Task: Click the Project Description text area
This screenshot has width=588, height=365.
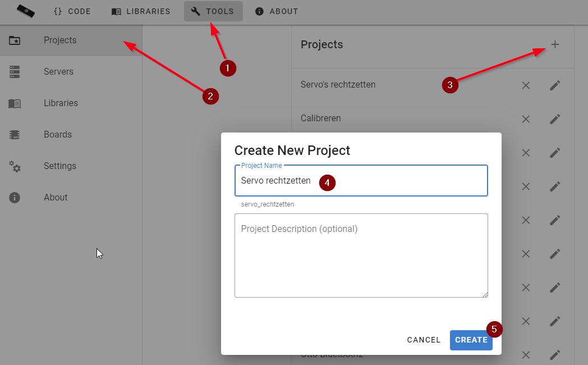Action: click(361, 255)
